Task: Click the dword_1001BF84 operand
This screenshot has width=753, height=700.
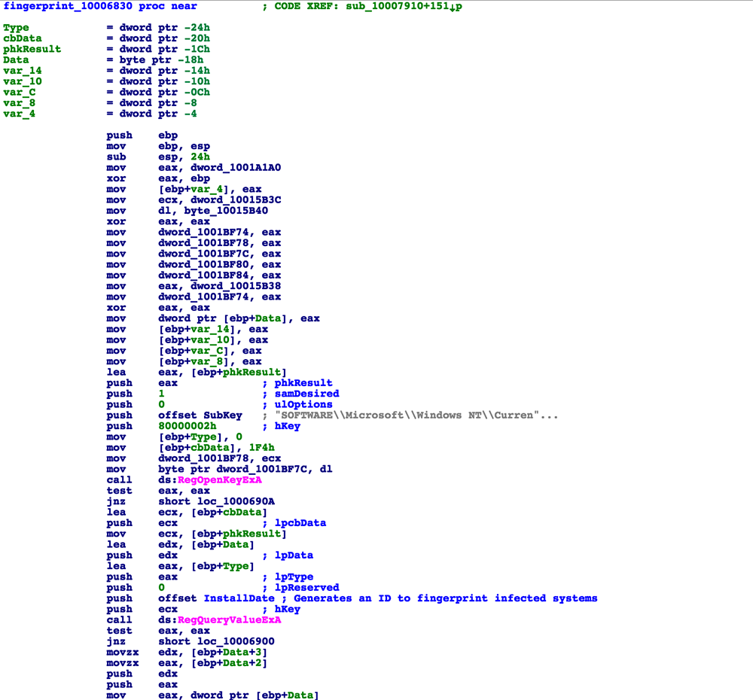Action: tap(203, 275)
